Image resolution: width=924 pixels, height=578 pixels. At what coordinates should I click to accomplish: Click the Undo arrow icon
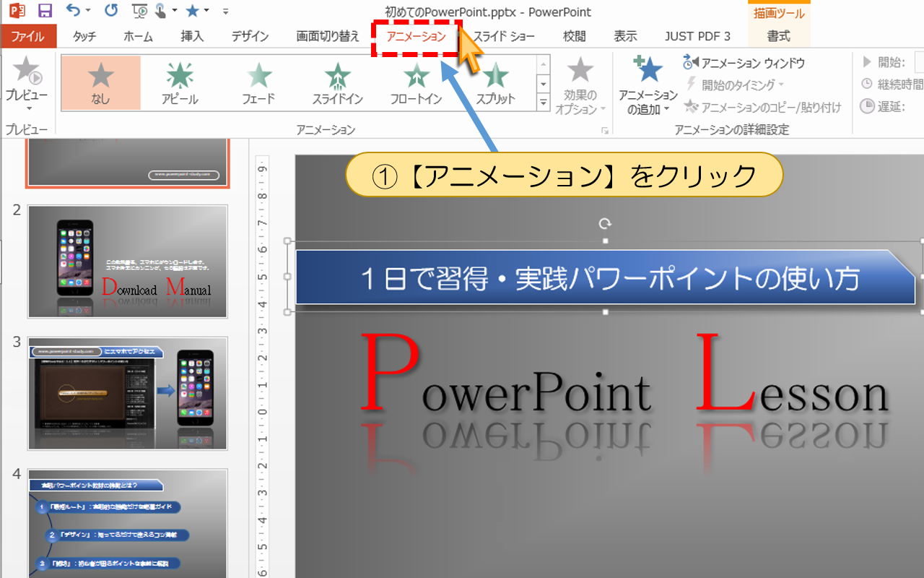pyautogui.click(x=73, y=11)
